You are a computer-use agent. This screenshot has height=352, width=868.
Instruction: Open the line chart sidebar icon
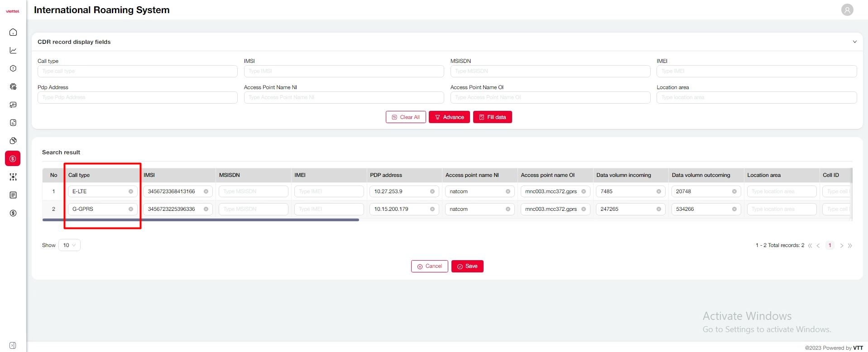(13, 50)
